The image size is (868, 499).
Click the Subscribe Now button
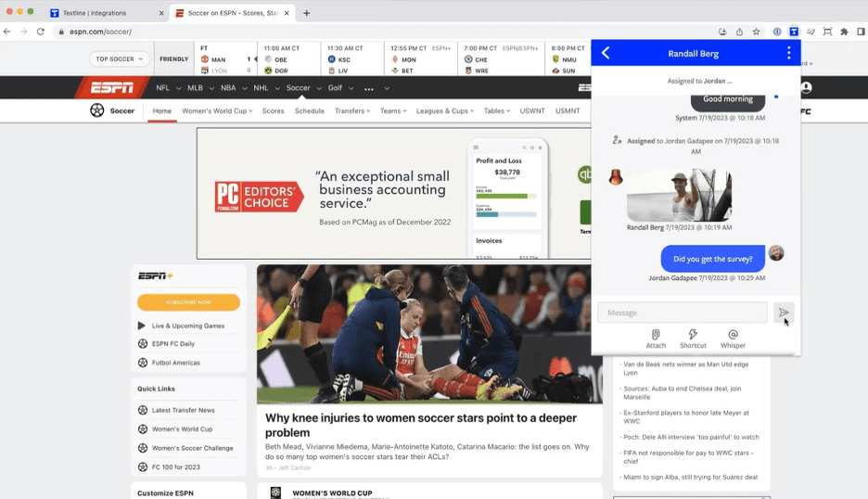pyautogui.click(x=188, y=302)
